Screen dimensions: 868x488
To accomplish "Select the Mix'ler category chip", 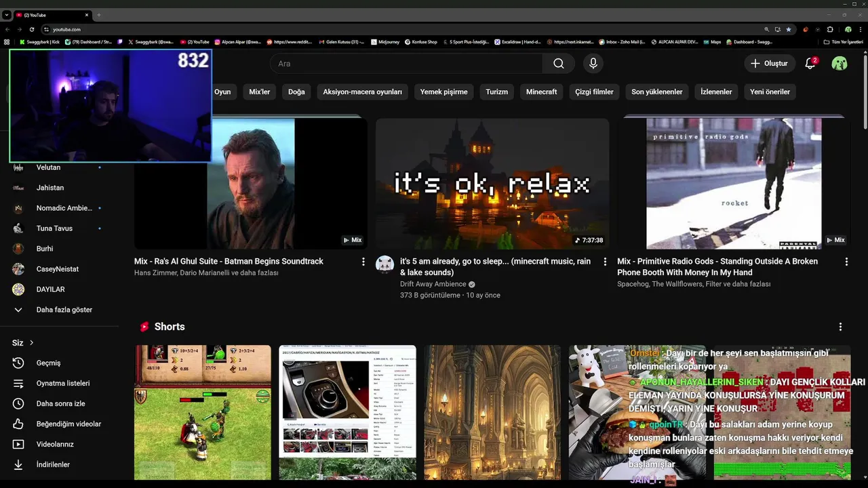I will [260, 91].
